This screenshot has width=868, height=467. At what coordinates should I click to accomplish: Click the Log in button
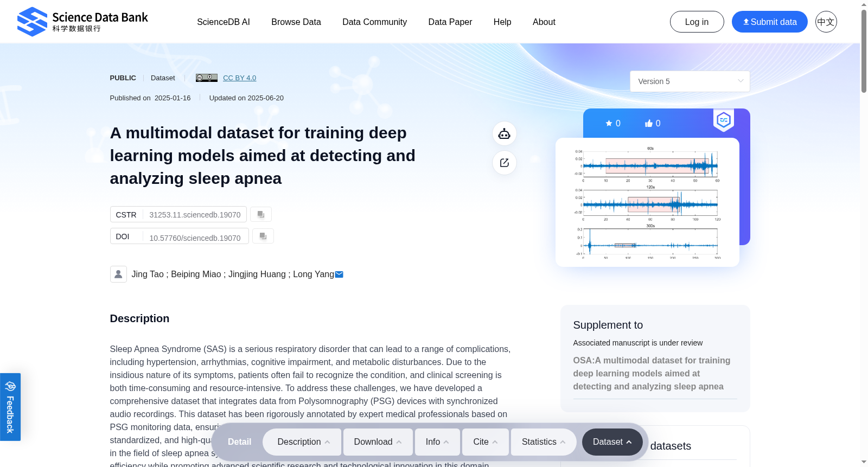click(x=697, y=22)
